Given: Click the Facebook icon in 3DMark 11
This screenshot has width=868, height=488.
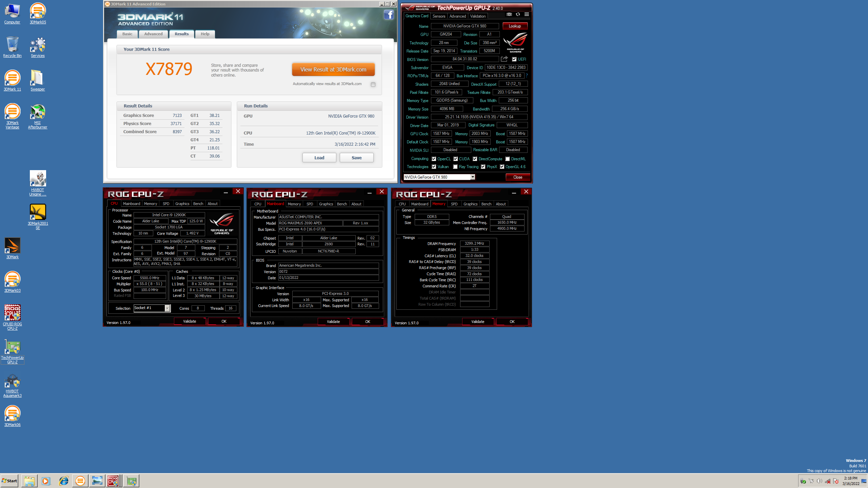Looking at the screenshot, I should (389, 15).
